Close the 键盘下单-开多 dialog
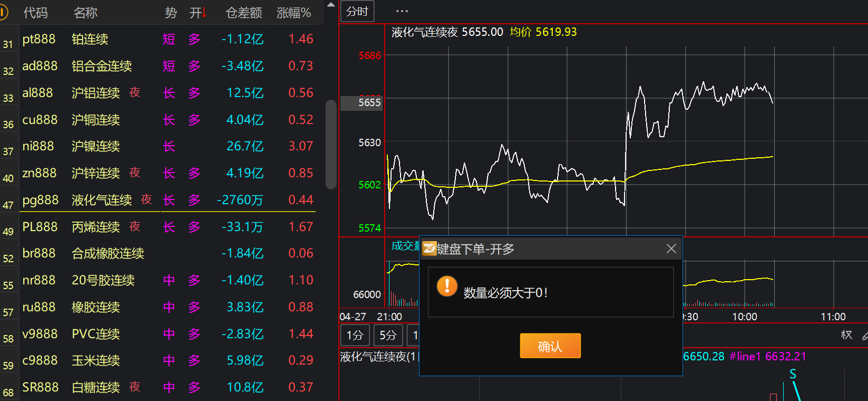 (x=671, y=249)
